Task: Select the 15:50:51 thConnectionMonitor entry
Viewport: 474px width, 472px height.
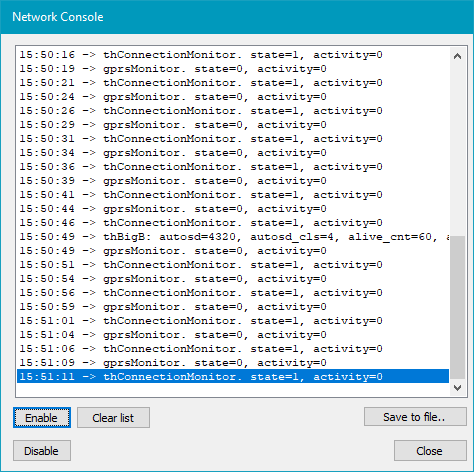Action: pyautogui.click(x=233, y=265)
